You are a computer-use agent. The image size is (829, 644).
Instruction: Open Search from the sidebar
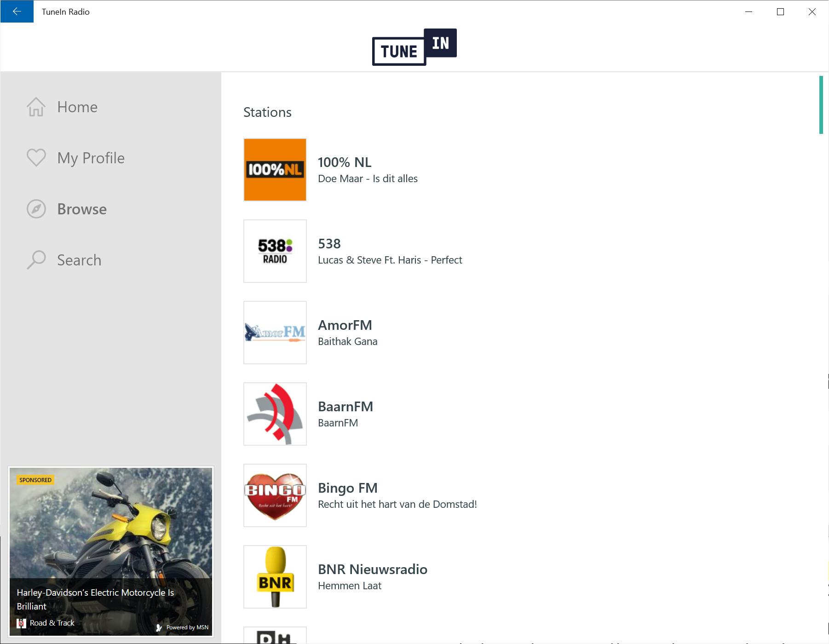point(79,260)
